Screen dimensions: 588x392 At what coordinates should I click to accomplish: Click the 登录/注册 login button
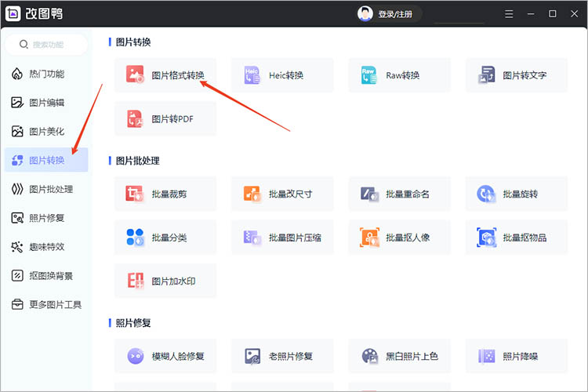pyautogui.click(x=395, y=14)
